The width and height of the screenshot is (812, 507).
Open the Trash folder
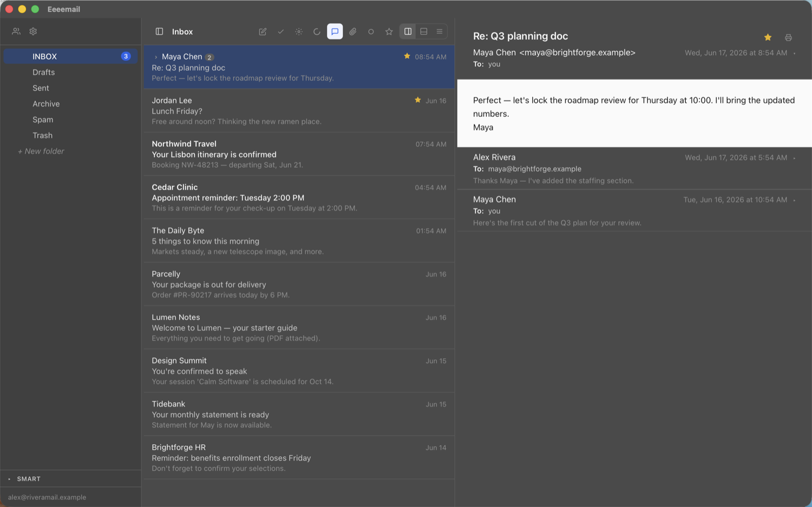pyautogui.click(x=70, y=135)
